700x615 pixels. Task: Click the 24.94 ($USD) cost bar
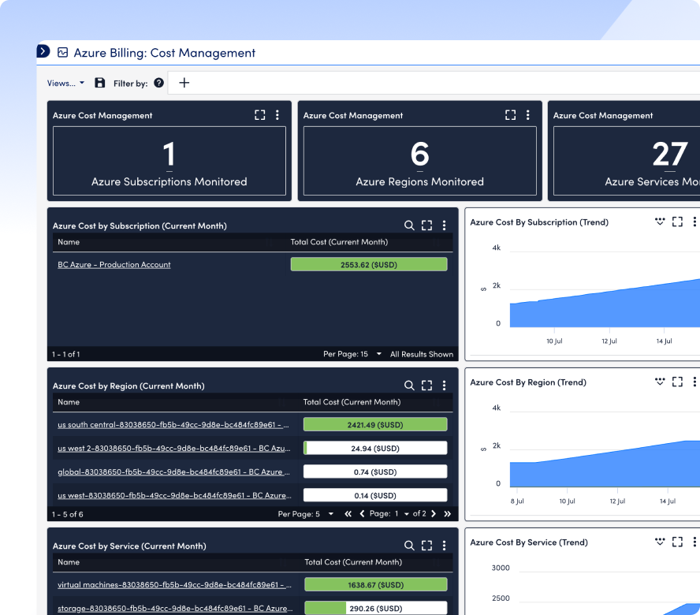coord(375,448)
